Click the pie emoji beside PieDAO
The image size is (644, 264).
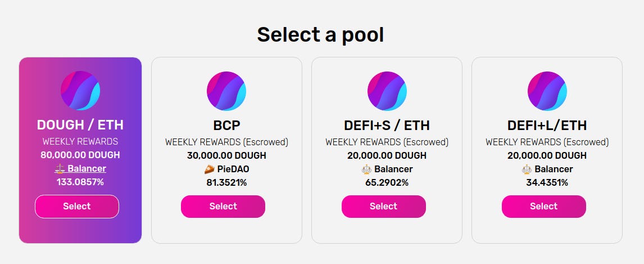210,169
